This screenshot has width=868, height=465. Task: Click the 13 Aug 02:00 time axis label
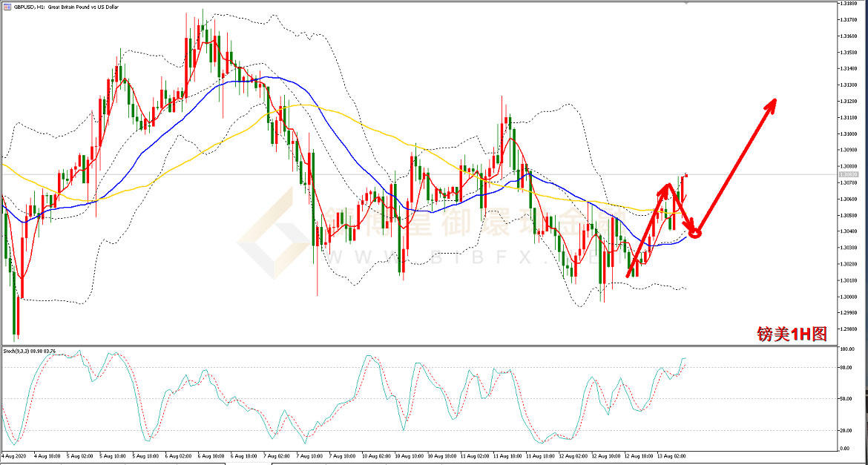click(x=671, y=456)
